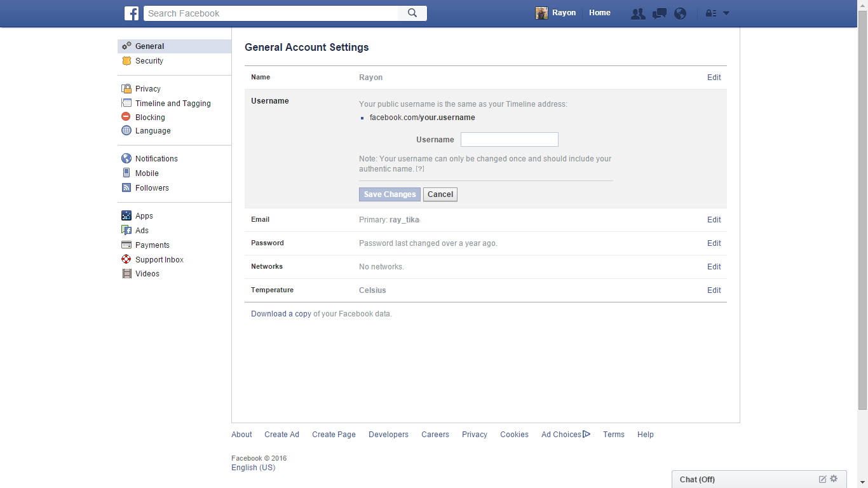Click the Support Inbox lifebuoy icon
The width and height of the screenshot is (868, 488).
tap(126, 259)
